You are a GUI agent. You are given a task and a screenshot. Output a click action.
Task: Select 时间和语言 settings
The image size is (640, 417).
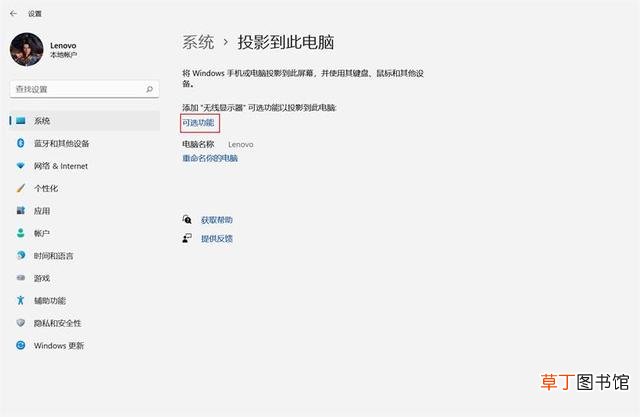[x=53, y=256]
